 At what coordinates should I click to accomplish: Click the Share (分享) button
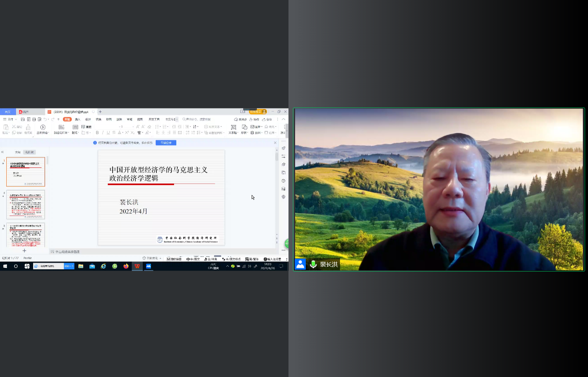click(267, 119)
